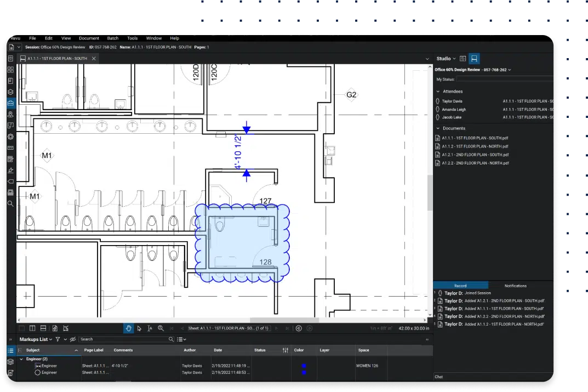Image resolution: width=588 pixels, height=392 pixels.
Task: Toggle the markup filter funnel icon
Action: [58, 339]
